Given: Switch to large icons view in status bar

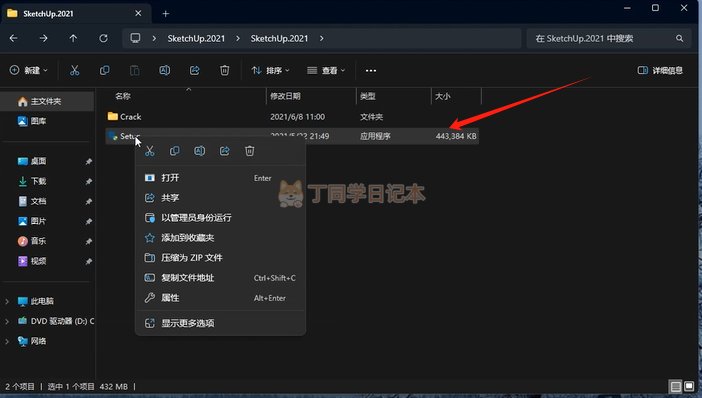Looking at the screenshot, I should (x=689, y=386).
